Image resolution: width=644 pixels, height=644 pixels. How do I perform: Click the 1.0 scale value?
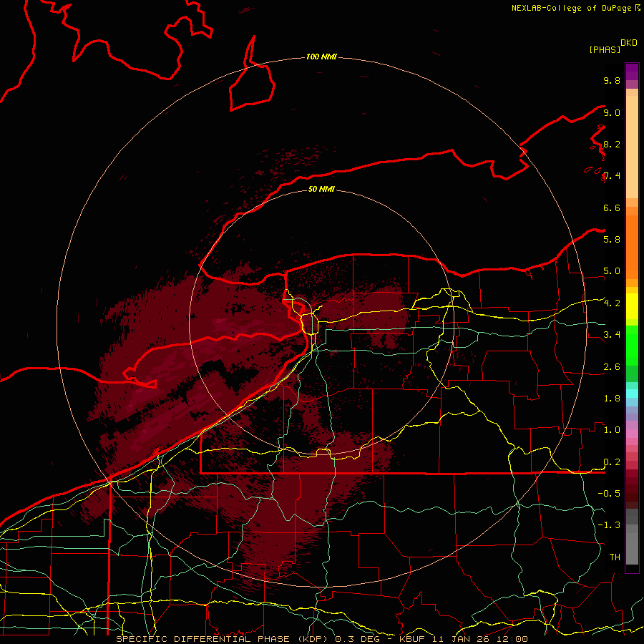click(x=612, y=429)
